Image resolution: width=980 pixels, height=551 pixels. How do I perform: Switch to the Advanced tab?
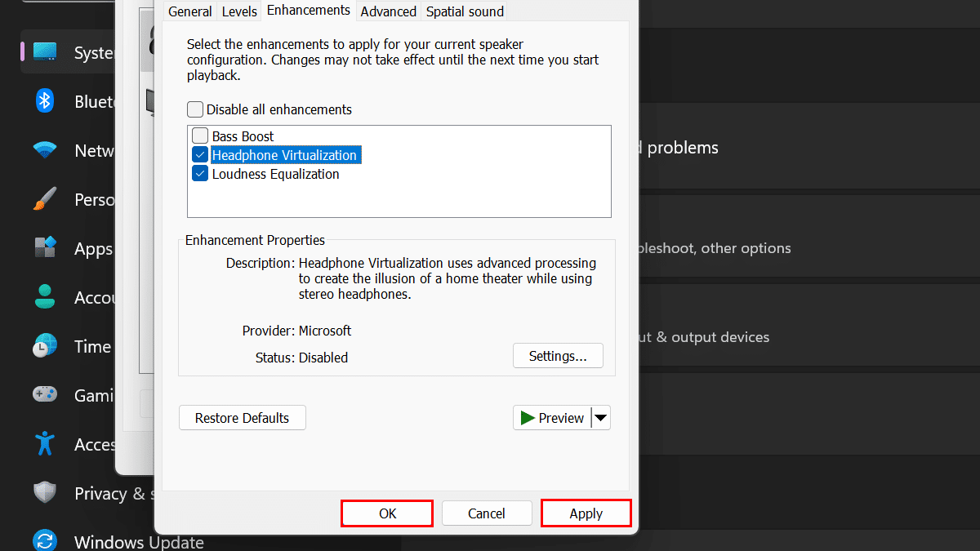pyautogui.click(x=389, y=11)
